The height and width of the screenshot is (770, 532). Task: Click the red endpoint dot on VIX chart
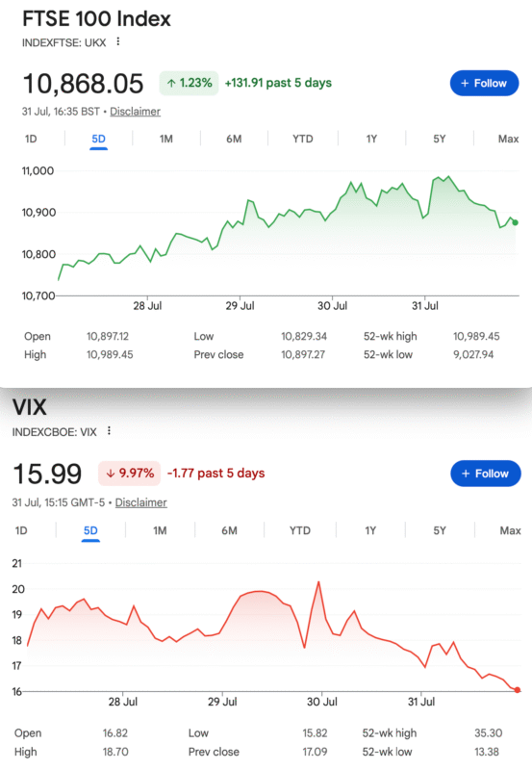pyautogui.click(x=518, y=690)
